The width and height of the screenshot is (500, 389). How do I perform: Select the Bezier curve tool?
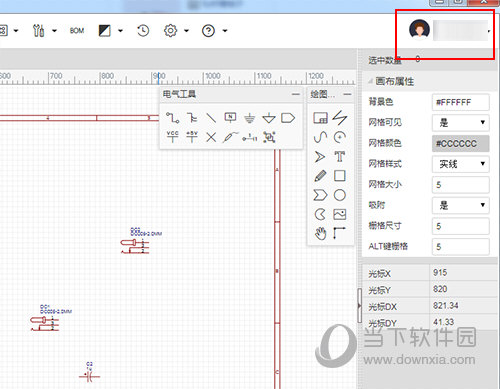point(320,137)
